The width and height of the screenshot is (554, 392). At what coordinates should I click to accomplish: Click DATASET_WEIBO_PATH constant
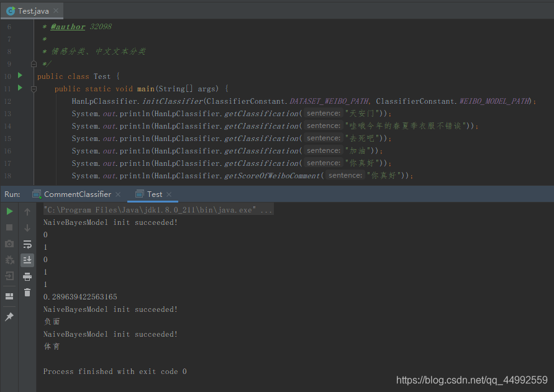(x=329, y=101)
